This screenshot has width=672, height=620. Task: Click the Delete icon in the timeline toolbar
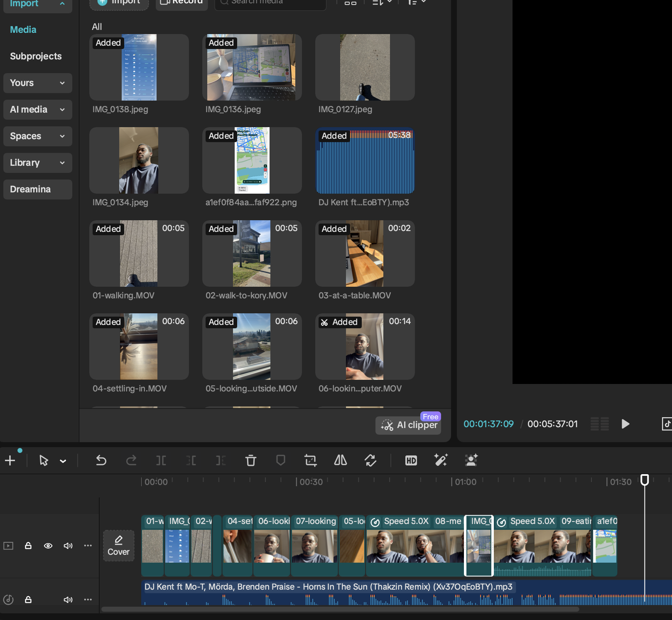click(x=251, y=460)
